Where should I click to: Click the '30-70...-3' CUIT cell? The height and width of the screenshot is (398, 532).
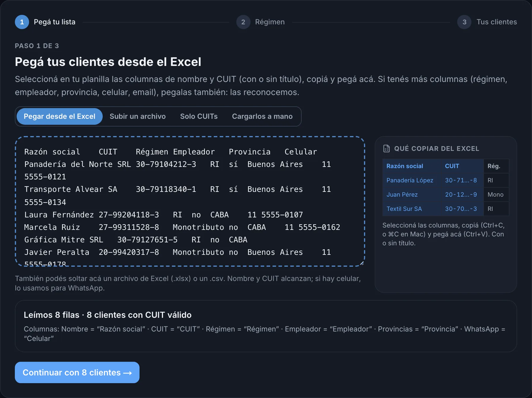462,209
